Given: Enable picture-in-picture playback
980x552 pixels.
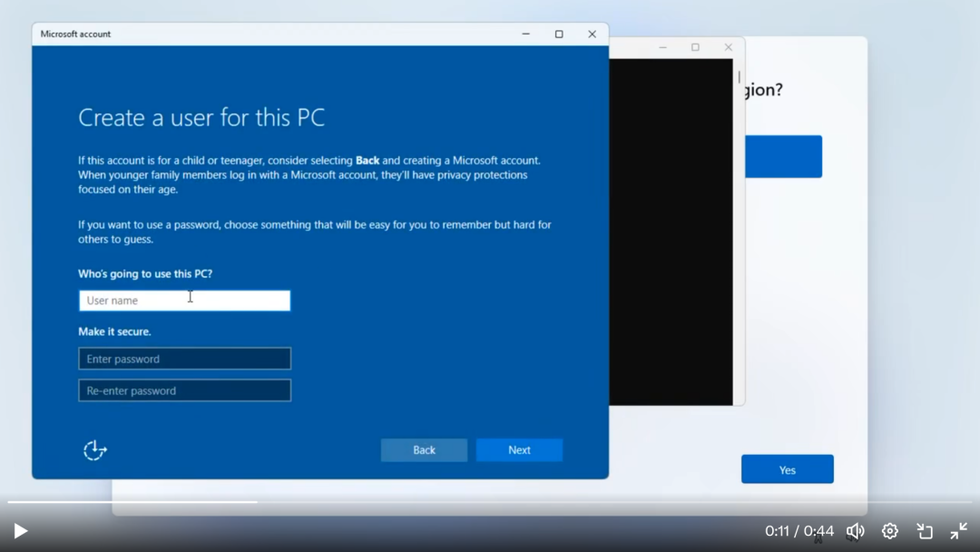Looking at the screenshot, I should pos(924,530).
